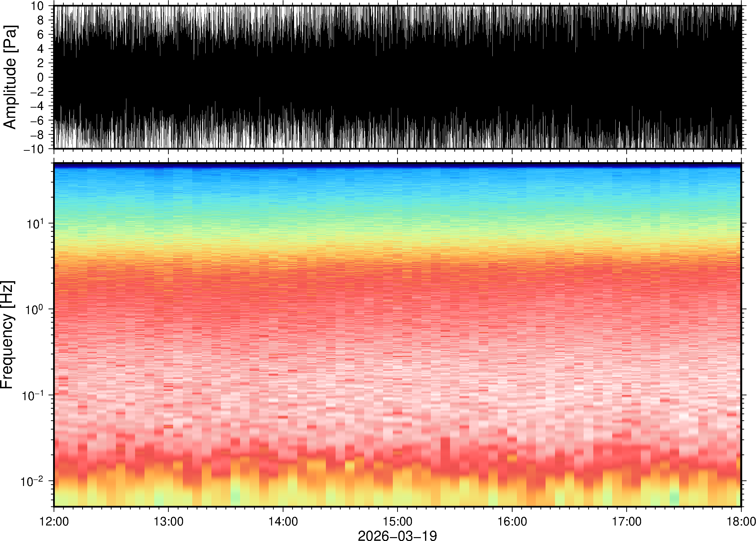Click the 16:00 time axis label

[x=512, y=521]
